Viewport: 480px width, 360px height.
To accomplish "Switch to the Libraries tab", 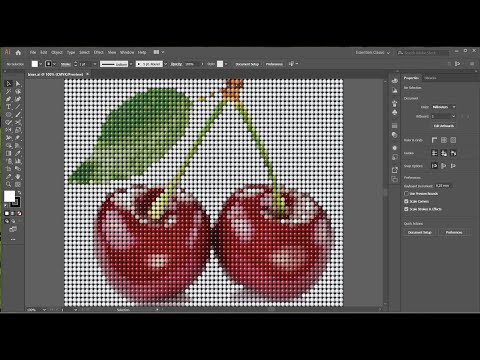I will (430, 78).
